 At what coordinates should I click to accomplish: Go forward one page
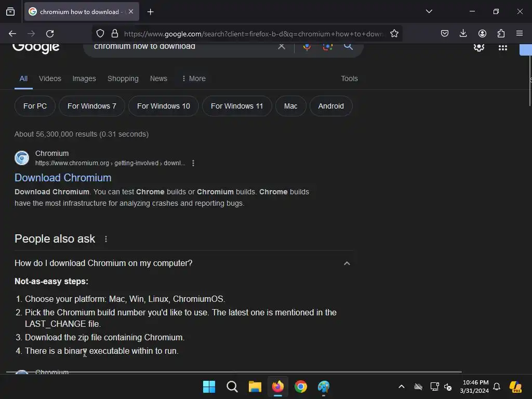pyautogui.click(x=31, y=34)
